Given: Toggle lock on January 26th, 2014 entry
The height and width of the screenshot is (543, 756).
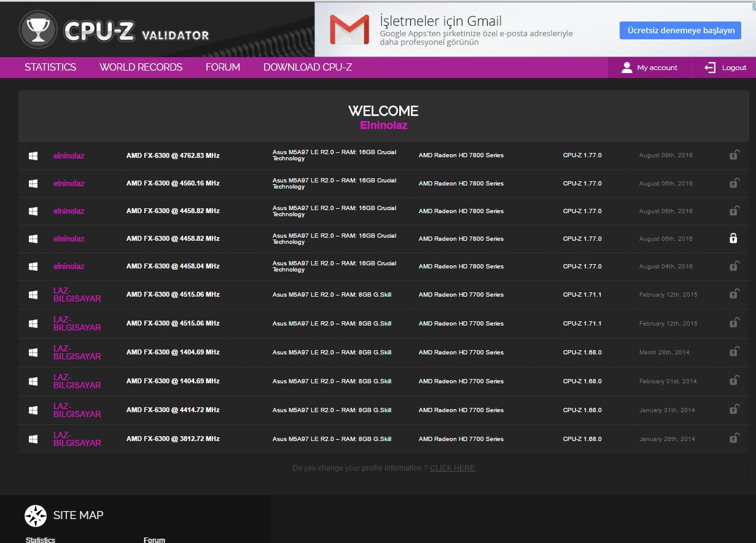Looking at the screenshot, I should coord(733,439).
